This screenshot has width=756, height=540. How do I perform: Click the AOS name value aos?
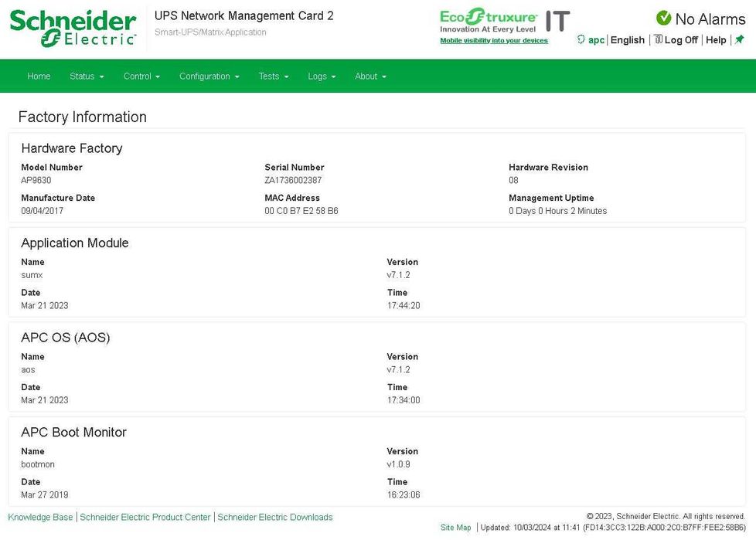[x=28, y=370]
